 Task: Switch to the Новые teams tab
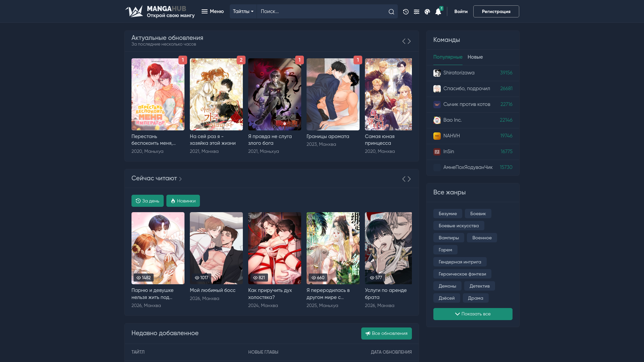pos(475,57)
